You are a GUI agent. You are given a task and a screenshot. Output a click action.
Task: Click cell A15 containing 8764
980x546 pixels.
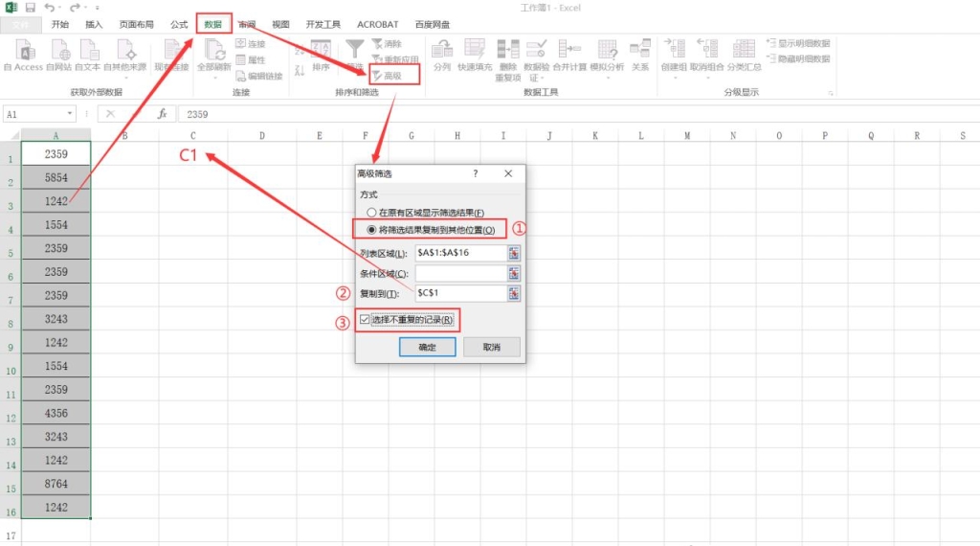[56, 484]
